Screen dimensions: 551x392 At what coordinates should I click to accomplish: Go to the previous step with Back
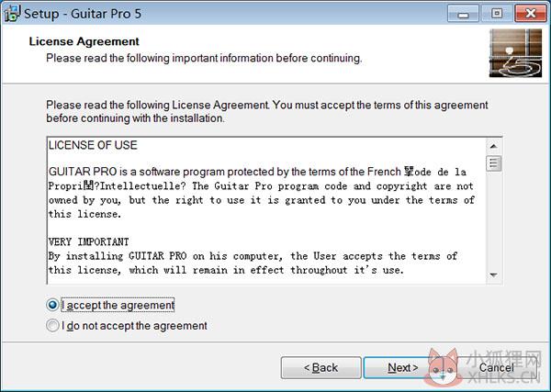pyautogui.click(x=320, y=368)
